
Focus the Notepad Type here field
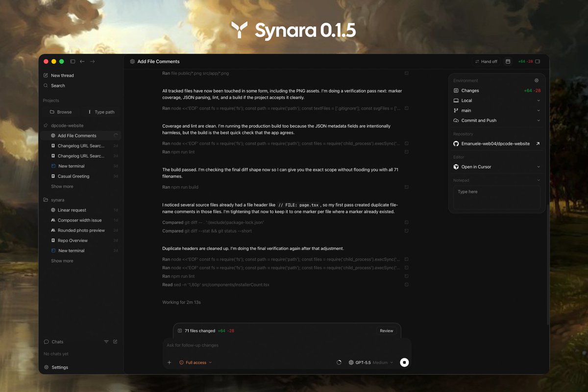click(497, 197)
